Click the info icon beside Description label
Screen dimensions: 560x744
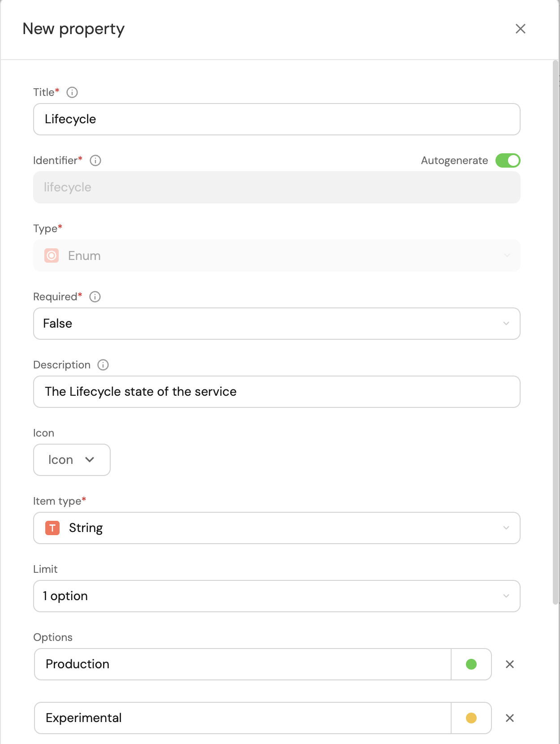pos(103,365)
